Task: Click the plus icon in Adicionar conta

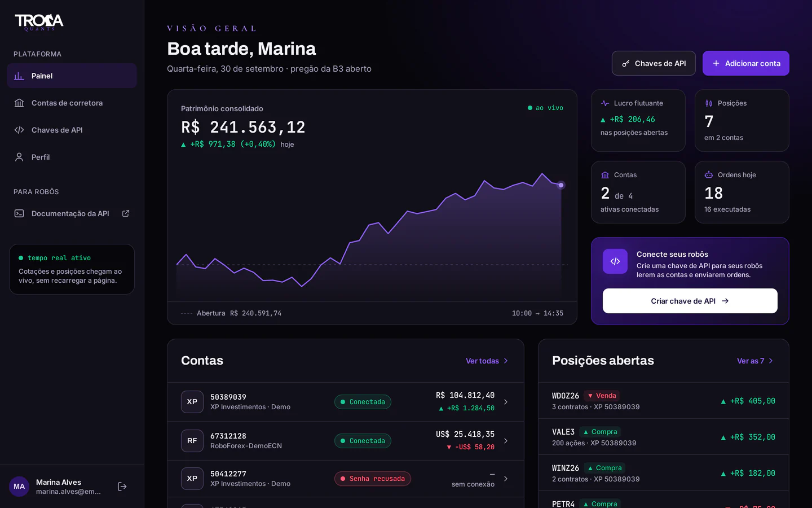Action: coord(716,63)
